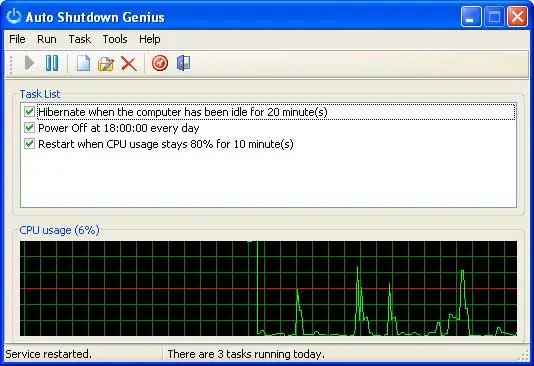Image resolution: width=534 pixels, height=366 pixels.
Task: Toggle the Power Off at 18:00:00 checkbox
Action: (x=29, y=128)
